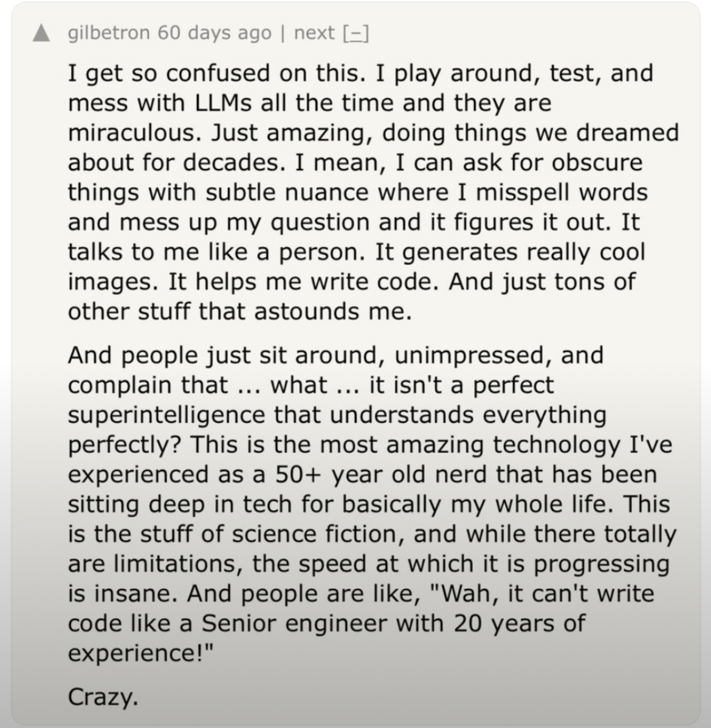Click the word "experience!" ending the quote
Image resolution: width=711 pixels, height=728 pixels.
click(x=141, y=653)
